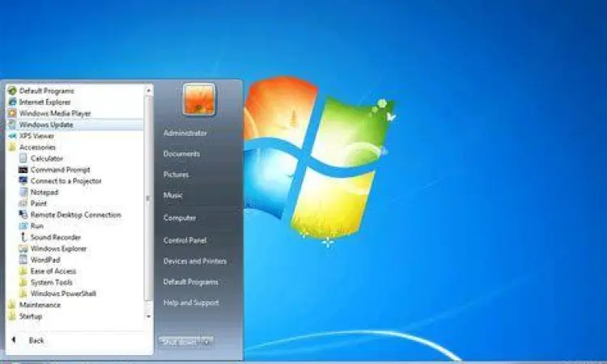Click the Calculator text label
The width and height of the screenshot is (607, 364).
coord(46,159)
